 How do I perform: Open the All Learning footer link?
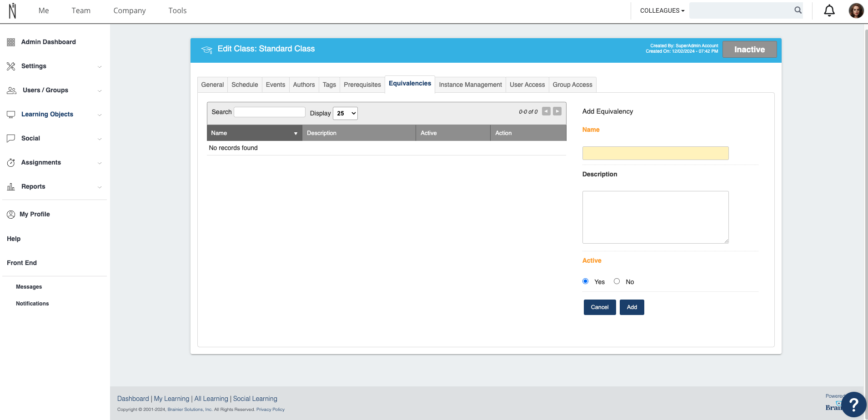click(211, 399)
